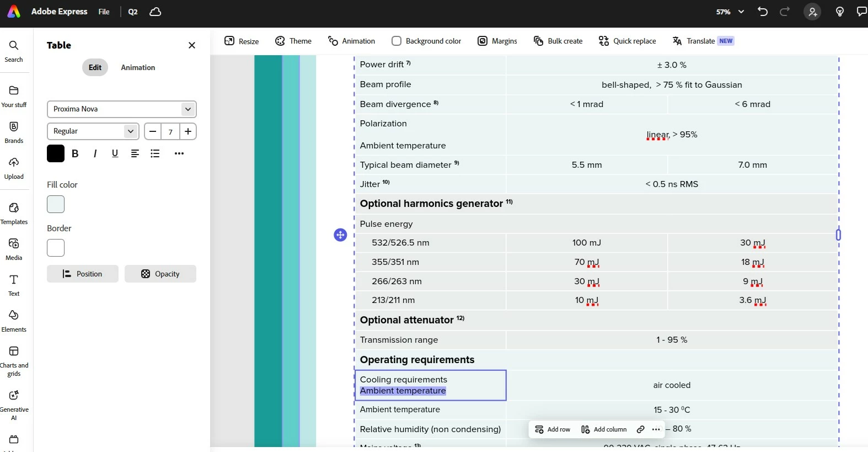The height and width of the screenshot is (452, 868).
Task: Open the Margins settings
Action: click(497, 41)
